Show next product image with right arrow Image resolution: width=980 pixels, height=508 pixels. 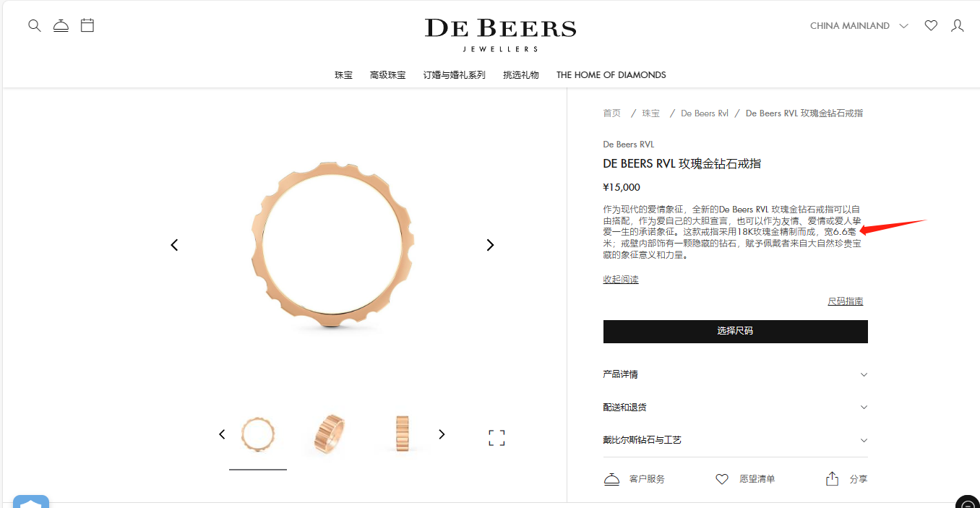[490, 245]
